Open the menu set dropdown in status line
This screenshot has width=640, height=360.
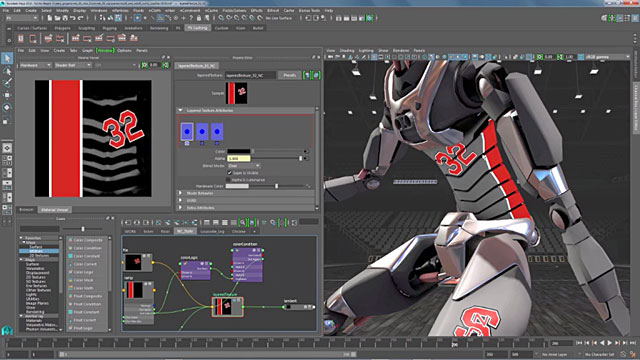(x=21, y=18)
